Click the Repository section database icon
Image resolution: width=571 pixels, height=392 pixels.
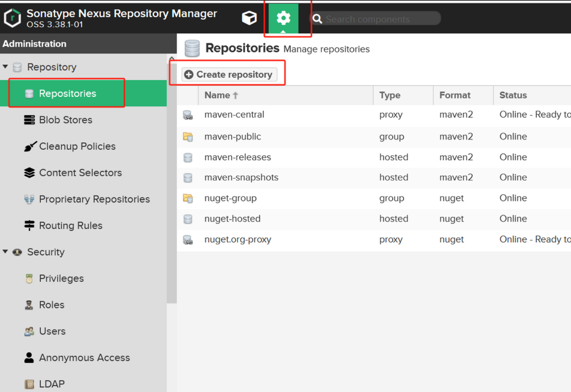pyautogui.click(x=17, y=67)
